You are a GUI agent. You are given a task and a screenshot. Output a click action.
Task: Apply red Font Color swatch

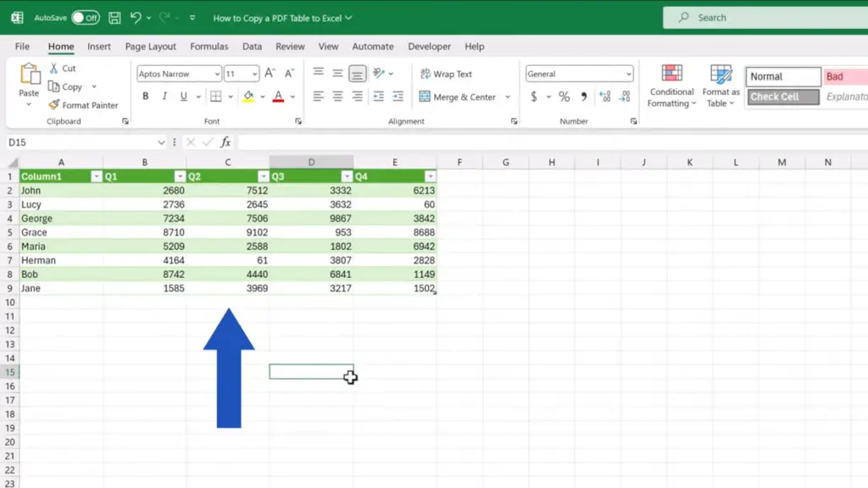[278, 97]
